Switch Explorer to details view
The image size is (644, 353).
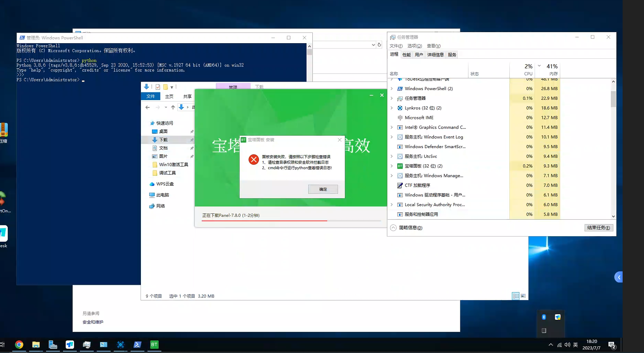[x=516, y=296]
